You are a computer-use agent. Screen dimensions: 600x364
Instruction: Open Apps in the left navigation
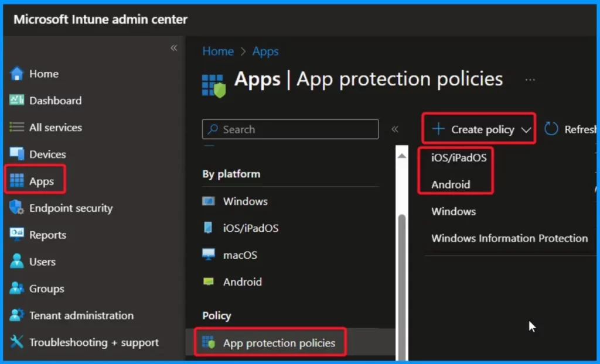[42, 181]
